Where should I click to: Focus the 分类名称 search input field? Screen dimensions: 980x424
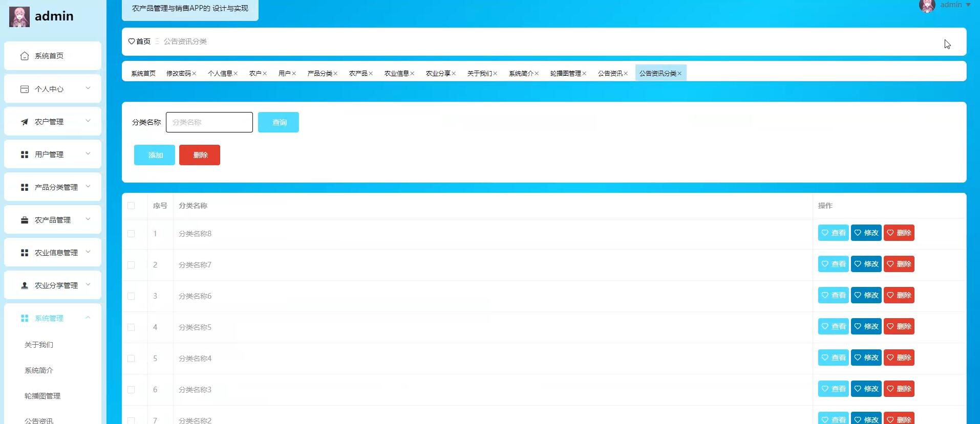pyautogui.click(x=209, y=122)
